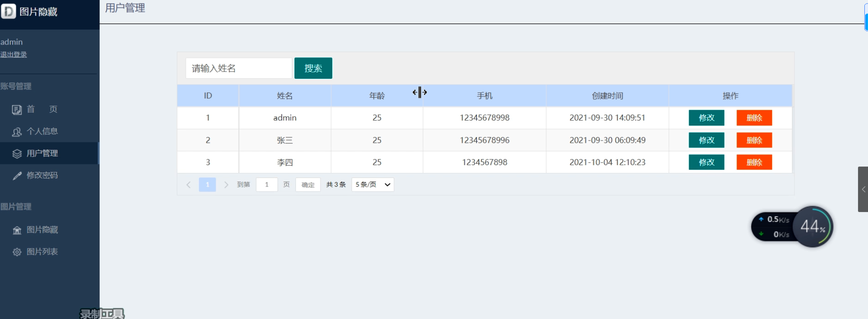Click 修改 for 张三 row
Viewport: 868px width, 319px height.
click(706, 140)
